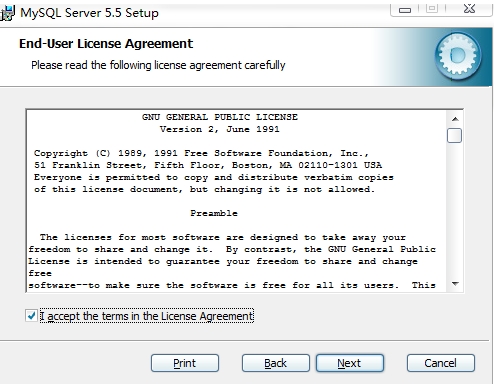Click the 'Preamble' heading in license text
The image size is (495, 391).
click(x=214, y=213)
